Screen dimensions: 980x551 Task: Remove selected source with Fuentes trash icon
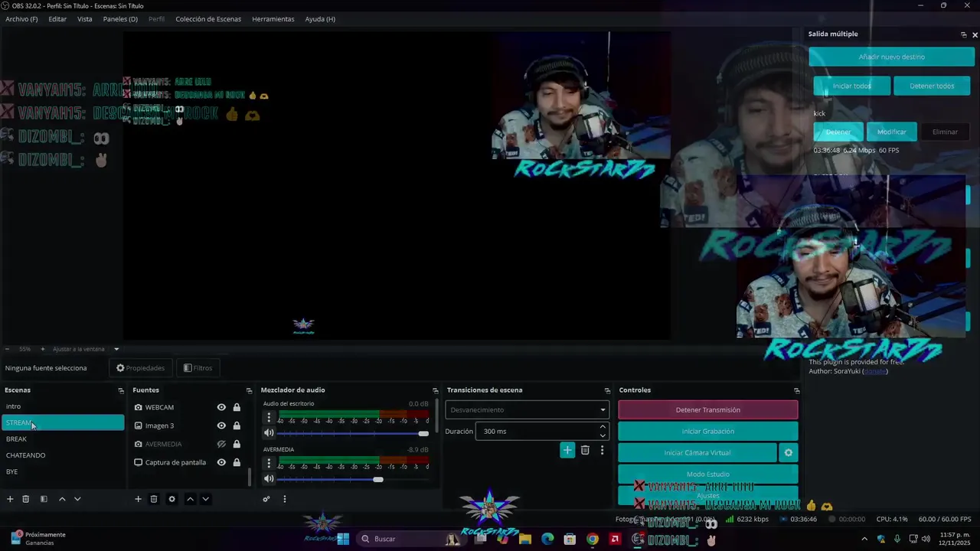point(153,499)
